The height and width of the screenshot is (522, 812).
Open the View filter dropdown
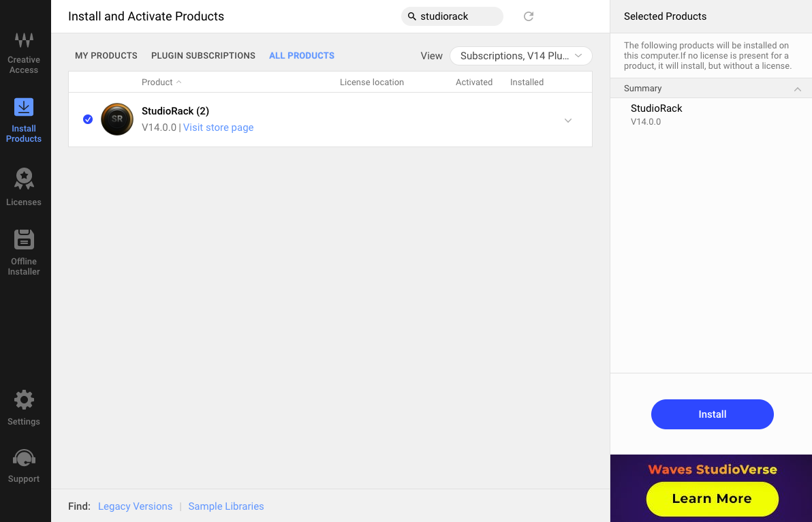(520, 56)
